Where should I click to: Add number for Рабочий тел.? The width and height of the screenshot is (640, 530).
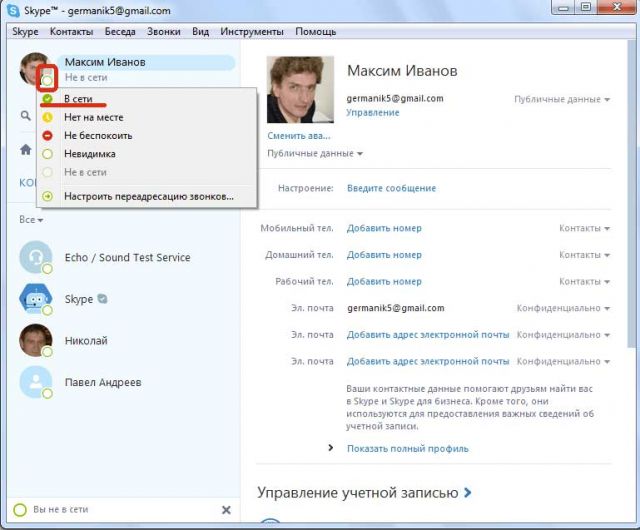click(384, 282)
